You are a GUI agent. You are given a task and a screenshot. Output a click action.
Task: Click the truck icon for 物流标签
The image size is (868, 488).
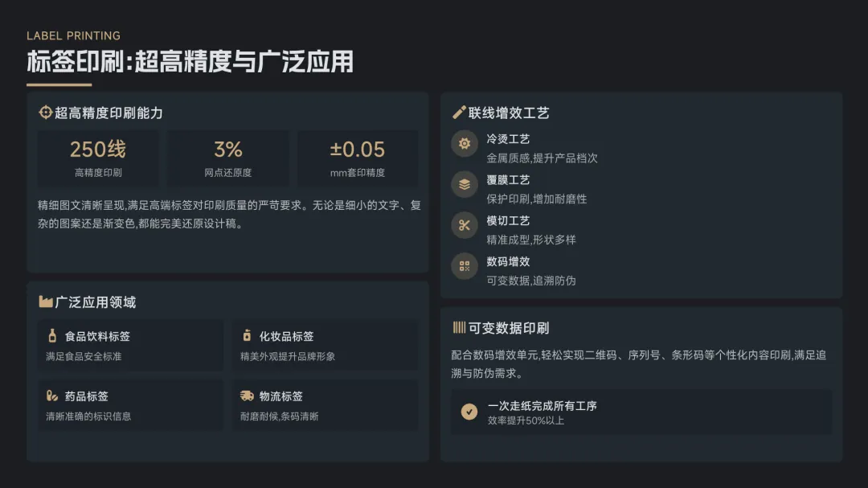[247, 396]
